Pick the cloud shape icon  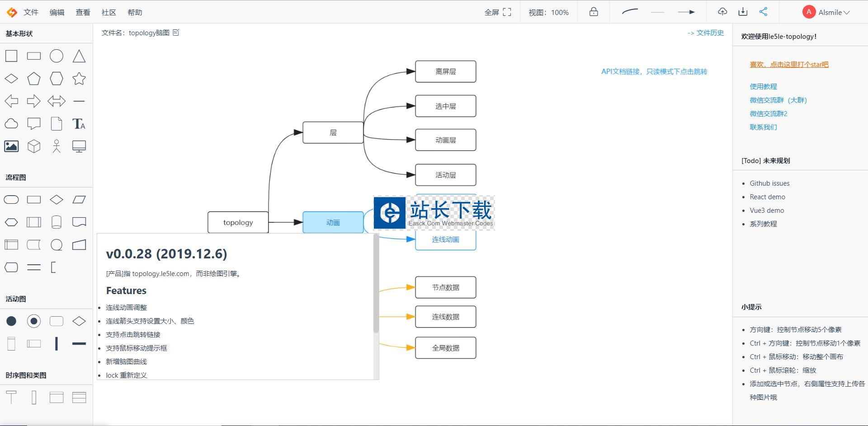coord(11,124)
